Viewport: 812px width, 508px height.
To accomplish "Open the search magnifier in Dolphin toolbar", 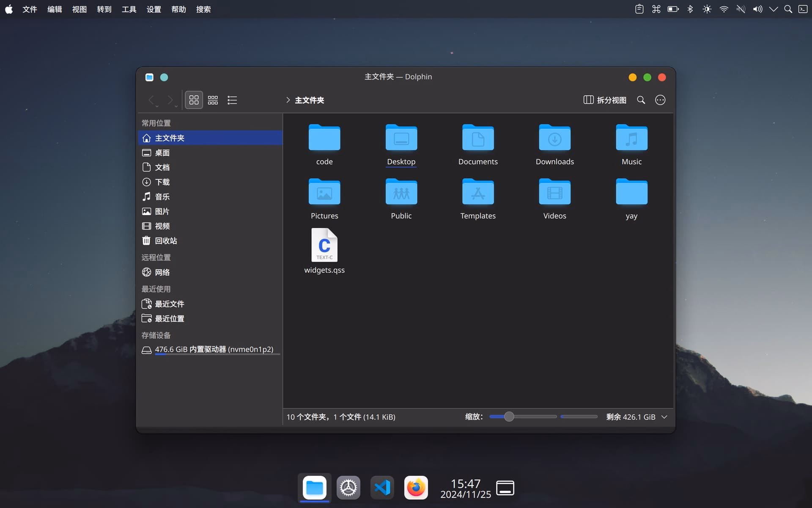I will tap(641, 100).
